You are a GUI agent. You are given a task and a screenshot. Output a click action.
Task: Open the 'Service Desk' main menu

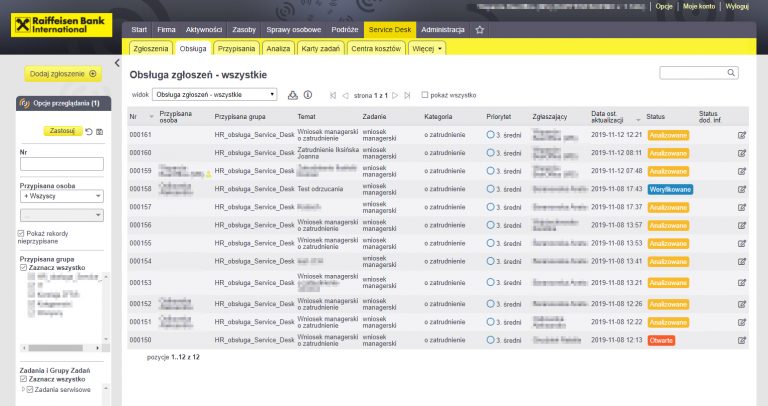(x=390, y=30)
